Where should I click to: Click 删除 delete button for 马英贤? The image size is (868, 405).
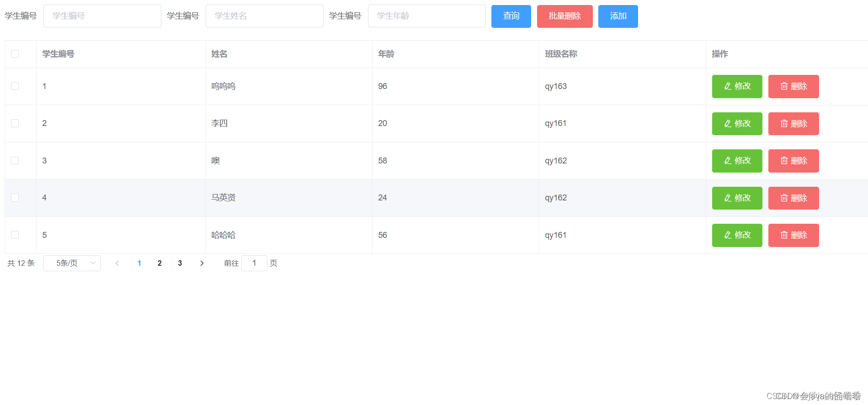point(793,198)
